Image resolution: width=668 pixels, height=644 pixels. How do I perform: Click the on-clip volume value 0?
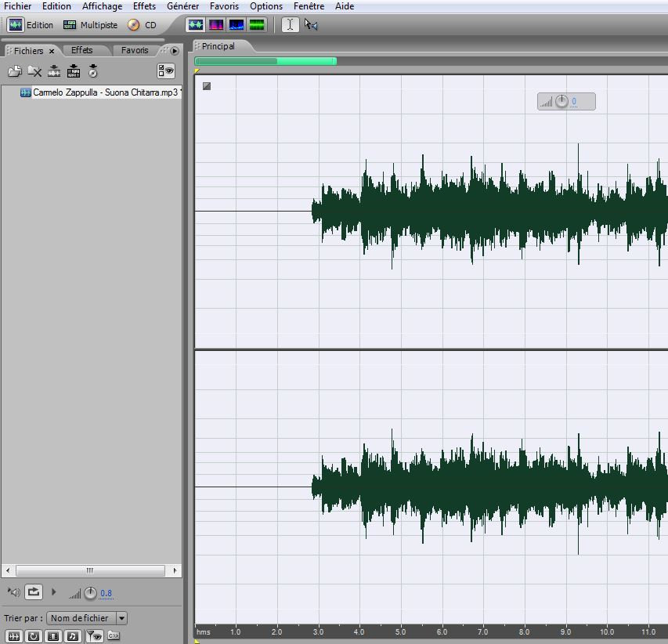(x=574, y=101)
